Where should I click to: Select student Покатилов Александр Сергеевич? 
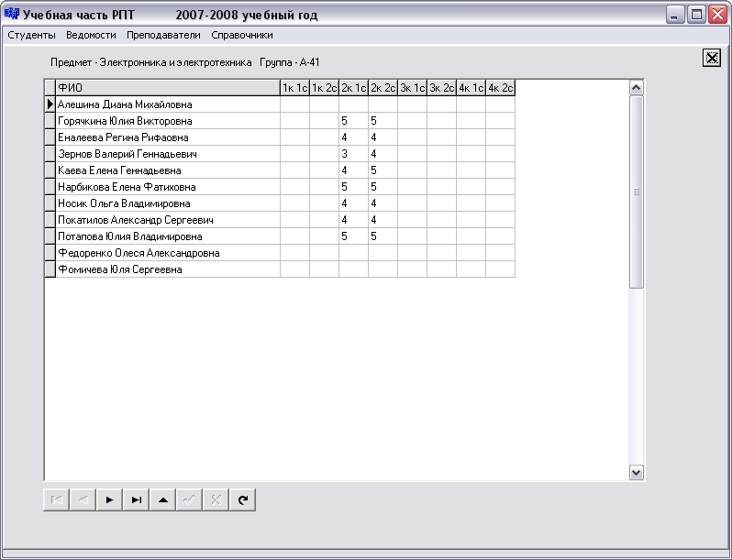pos(168,220)
